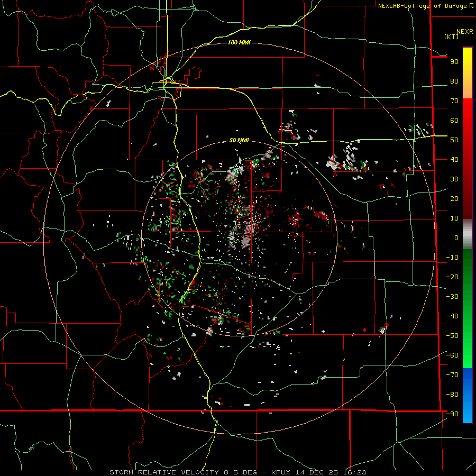Click the -40 value on the velocity scale
476x476 pixels.
click(452, 316)
